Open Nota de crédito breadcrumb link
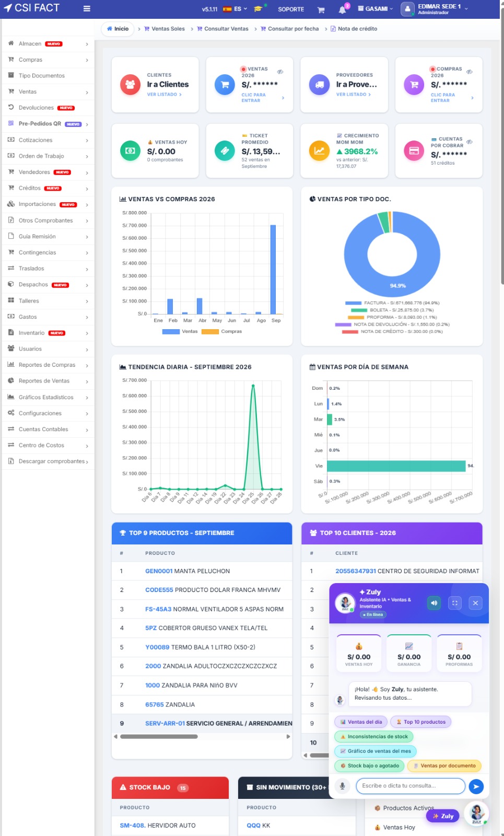 [354, 29]
